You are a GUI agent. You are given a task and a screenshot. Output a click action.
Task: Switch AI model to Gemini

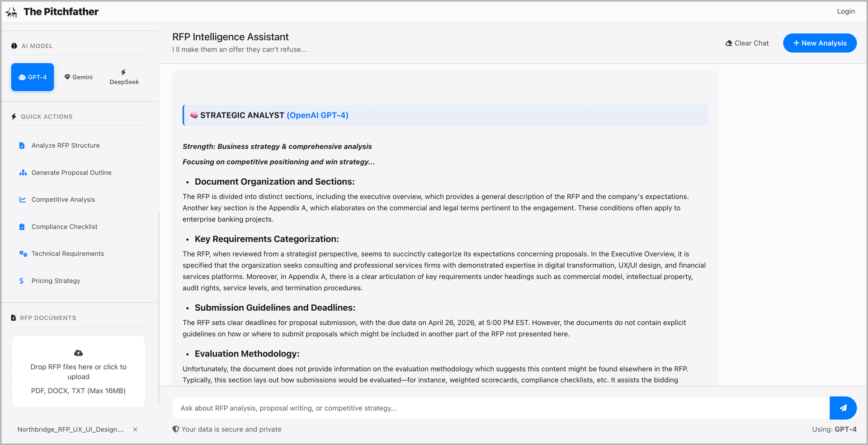tap(79, 77)
